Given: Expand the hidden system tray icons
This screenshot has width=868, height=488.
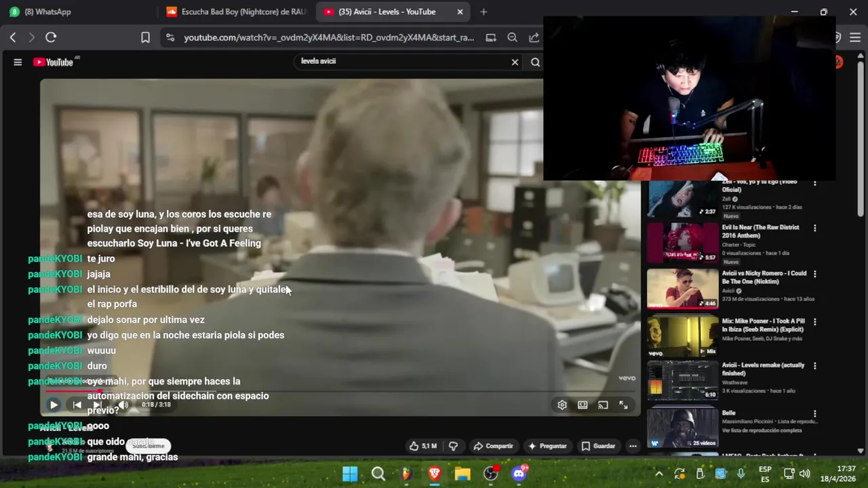Looking at the screenshot, I should tap(658, 474).
